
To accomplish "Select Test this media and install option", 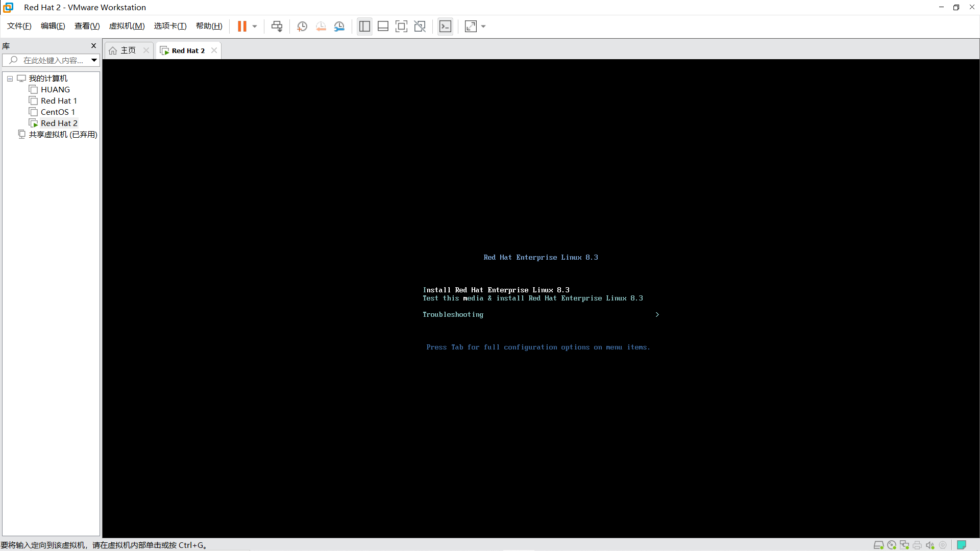I will [532, 297].
